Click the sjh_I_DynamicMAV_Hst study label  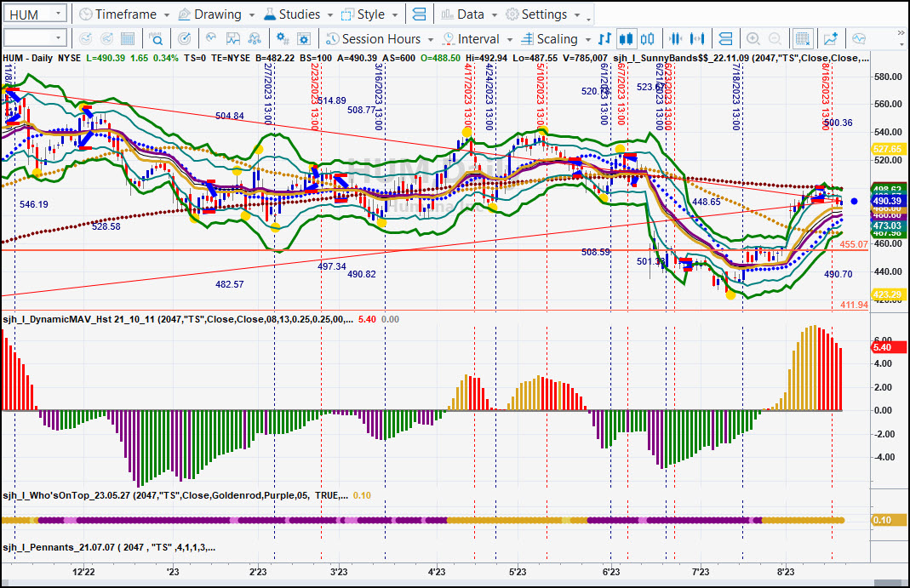(178, 319)
